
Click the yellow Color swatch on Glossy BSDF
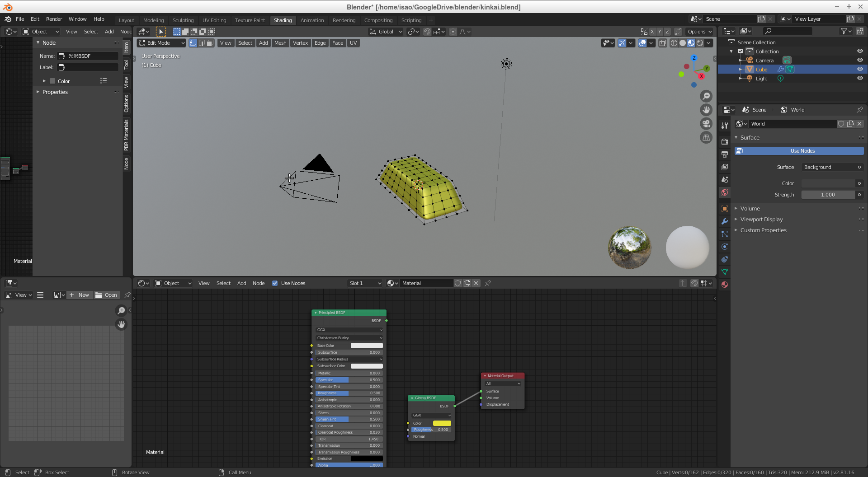(x=442, y=423)
